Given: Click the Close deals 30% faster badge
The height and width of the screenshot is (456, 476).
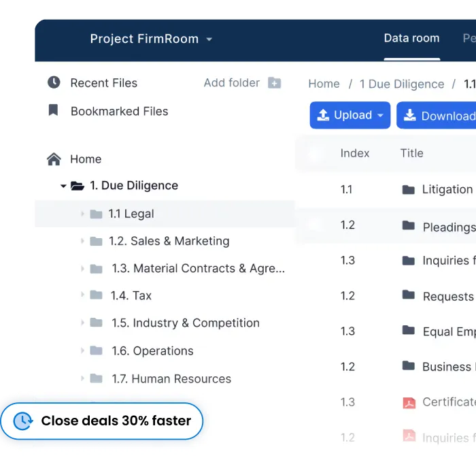Looking at the screenshot, I should pyautogui.click(x=102, y=421).
